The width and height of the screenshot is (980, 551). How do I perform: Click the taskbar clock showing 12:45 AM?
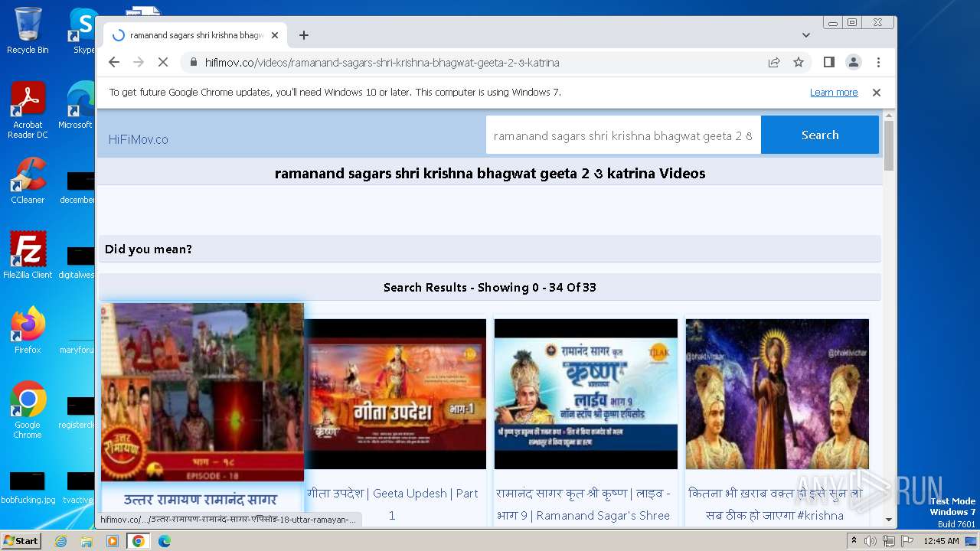click(942, 541)
